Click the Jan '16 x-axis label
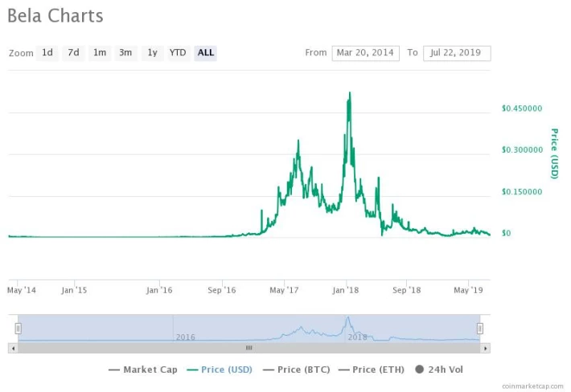The height and width of the screenshot is (392, 571). click(x=159, y=290)
